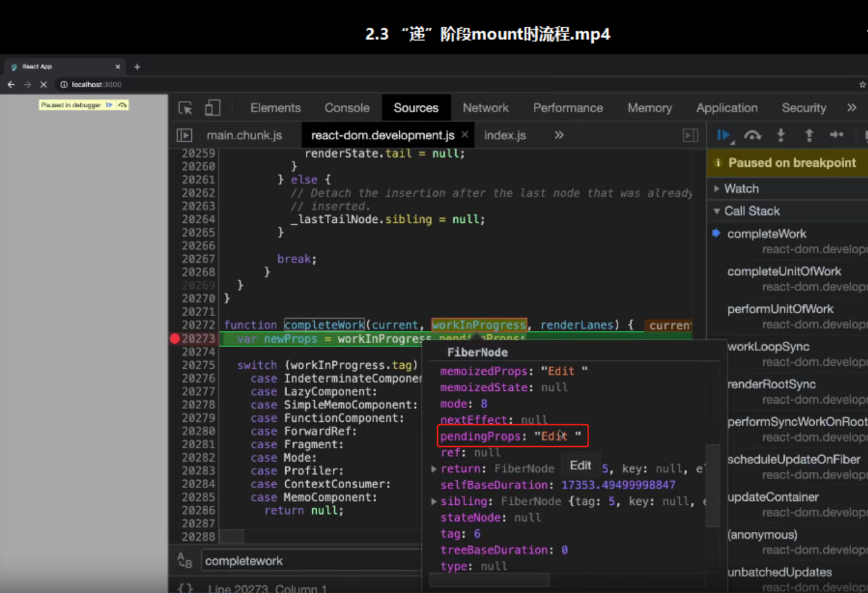Close the React App browser tab
This screenshot has width=868, height=593.
(118, 66)
